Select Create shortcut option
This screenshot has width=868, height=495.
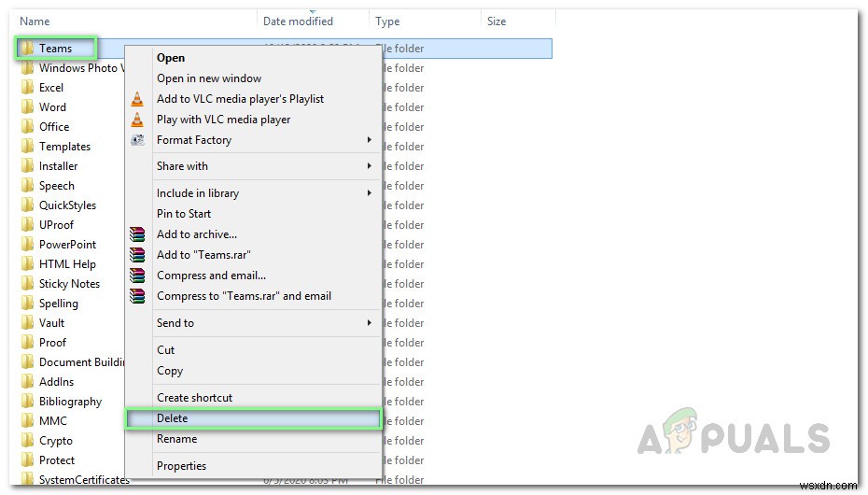click(x=194, y=398)
